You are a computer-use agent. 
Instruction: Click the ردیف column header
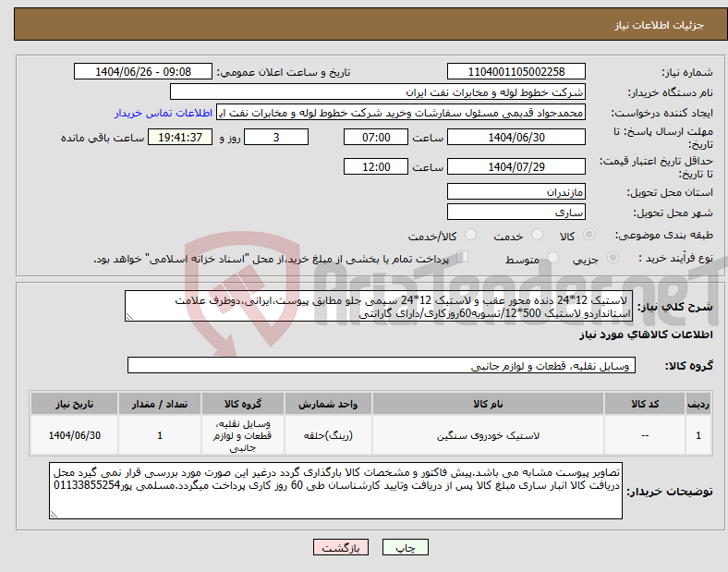698,404
